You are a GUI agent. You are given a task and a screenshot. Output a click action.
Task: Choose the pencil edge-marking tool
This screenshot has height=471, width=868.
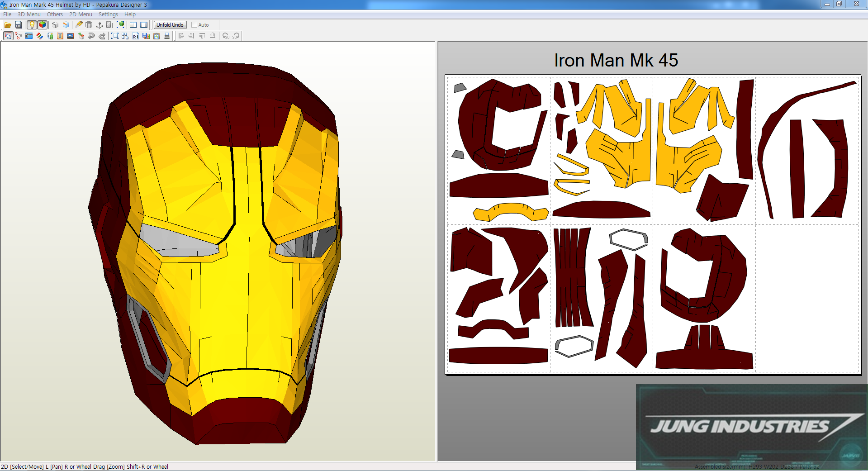pos(79,25)
